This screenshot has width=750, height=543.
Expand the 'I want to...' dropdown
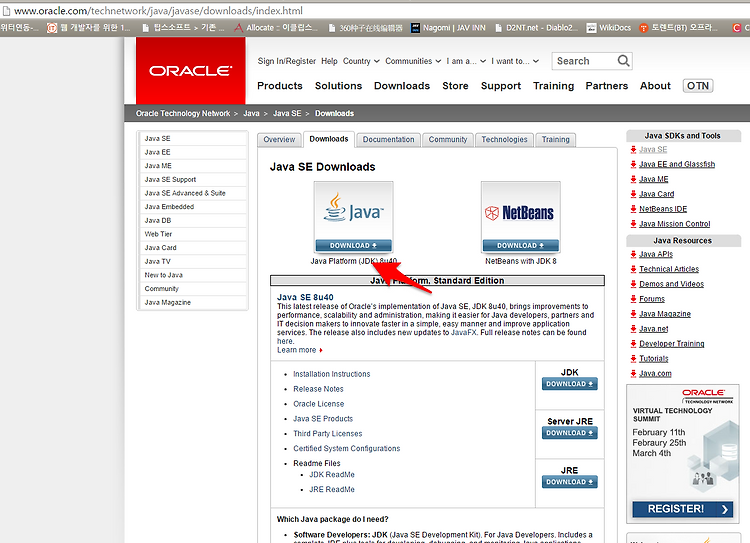click(x=515, y=61)
